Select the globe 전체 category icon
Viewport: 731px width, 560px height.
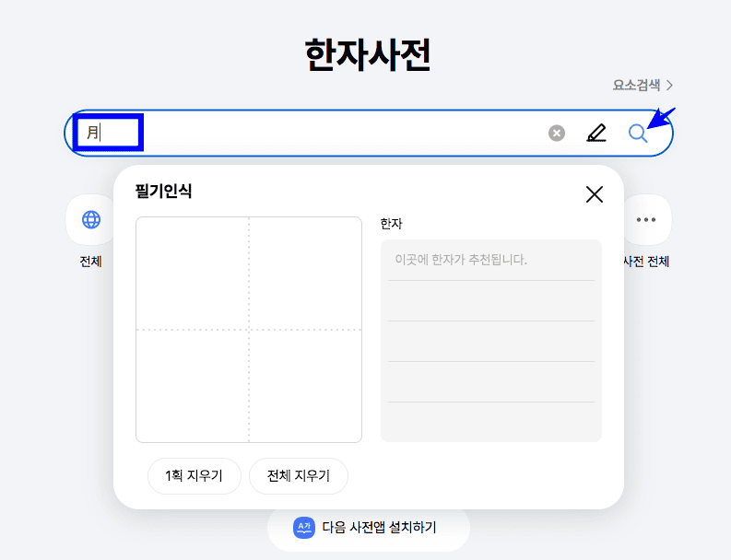click(91, 219)
